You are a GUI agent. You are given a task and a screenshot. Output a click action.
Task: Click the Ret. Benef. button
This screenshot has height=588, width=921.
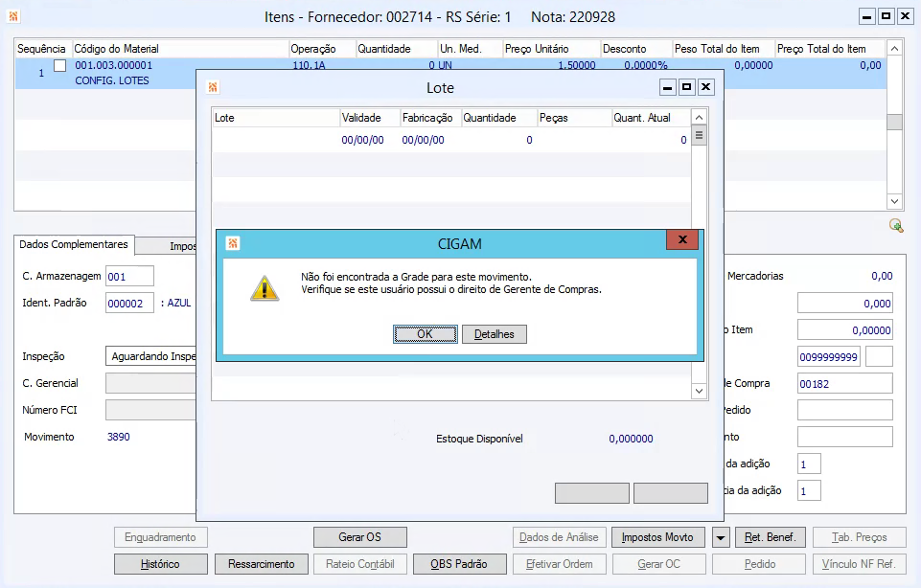(x=770, y=537)
